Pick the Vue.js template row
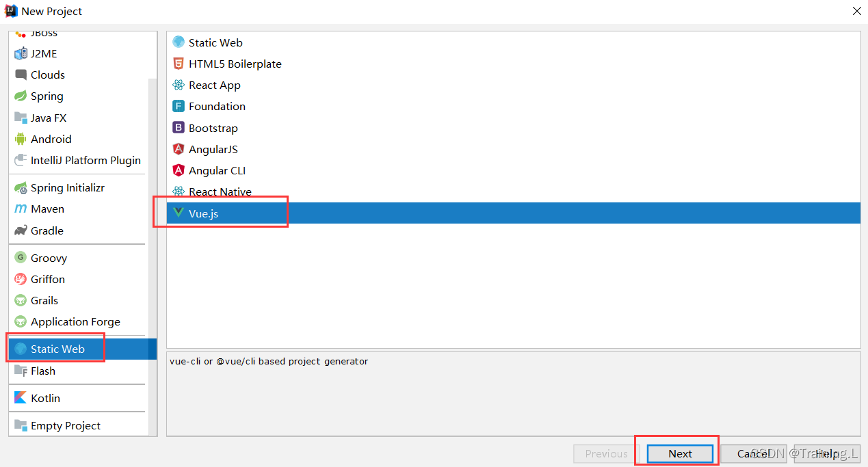Viewport: 868px width, 467px height. pyautogui.click(x=513, y=213)
